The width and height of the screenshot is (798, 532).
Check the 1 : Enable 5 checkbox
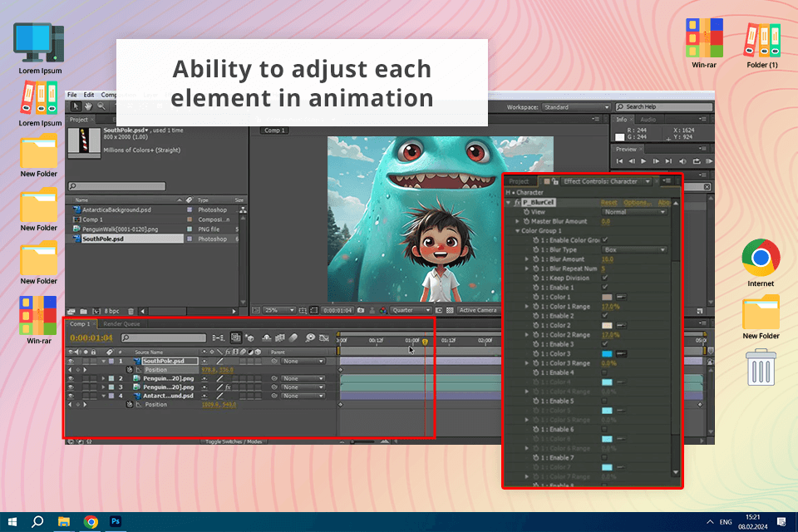(605, 401)
